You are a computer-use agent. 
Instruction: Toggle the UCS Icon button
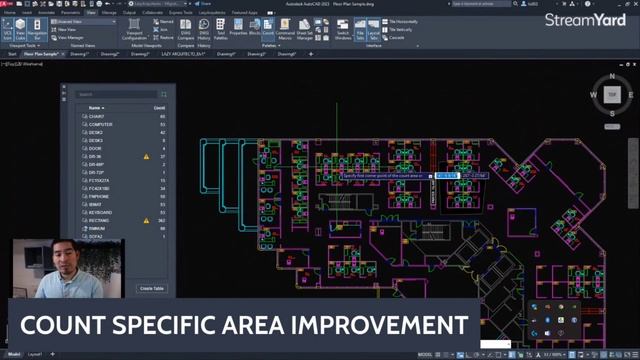coord(7,29)
